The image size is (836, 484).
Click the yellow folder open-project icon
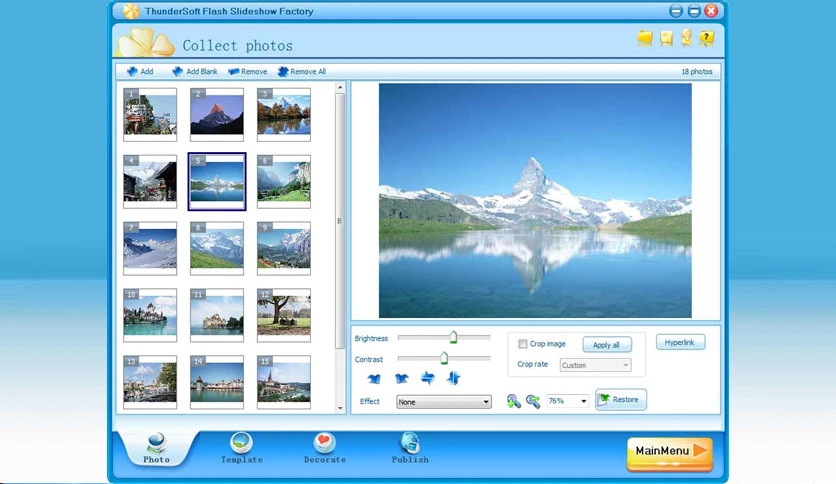point(645,38)
